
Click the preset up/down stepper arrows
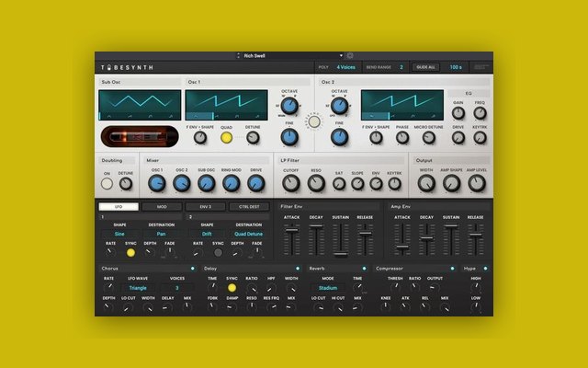coord(238,55)
